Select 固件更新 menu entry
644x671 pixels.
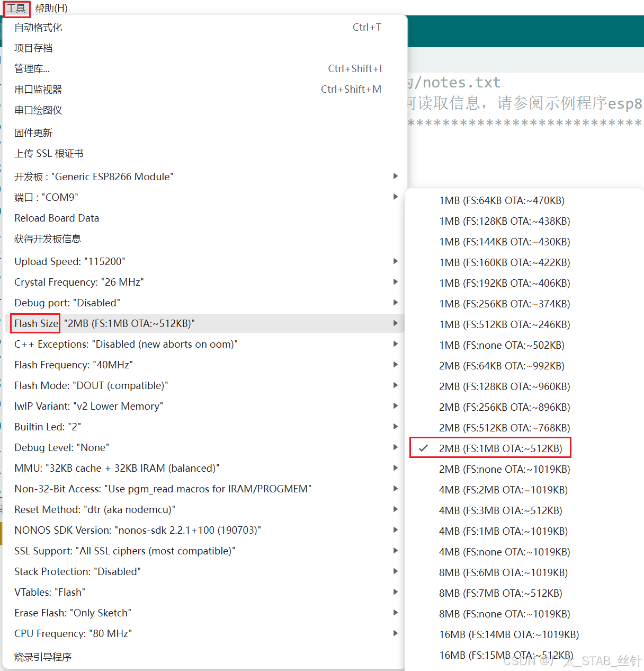click(x=204, y=133)
